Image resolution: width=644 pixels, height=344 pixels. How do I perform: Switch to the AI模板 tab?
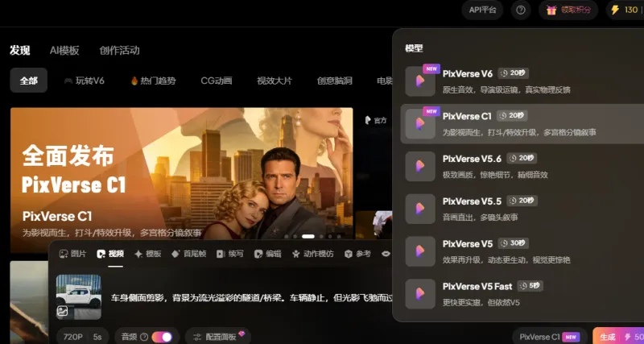click(x=64, y=51)
